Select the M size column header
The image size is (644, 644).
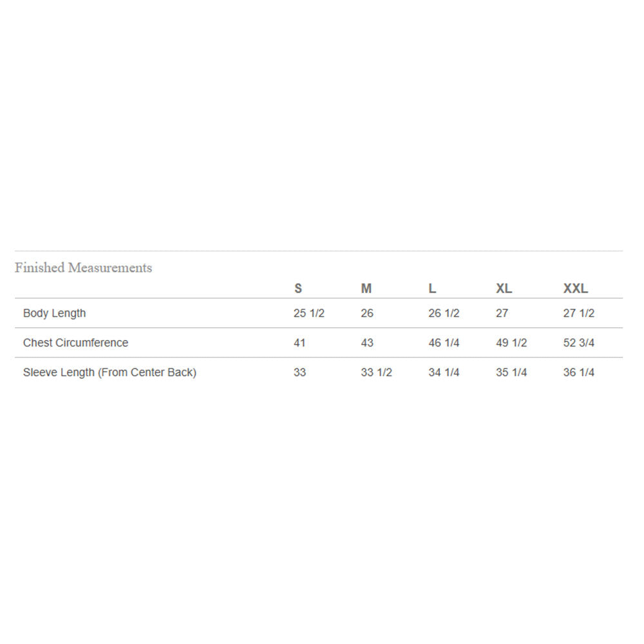point(366,289)
